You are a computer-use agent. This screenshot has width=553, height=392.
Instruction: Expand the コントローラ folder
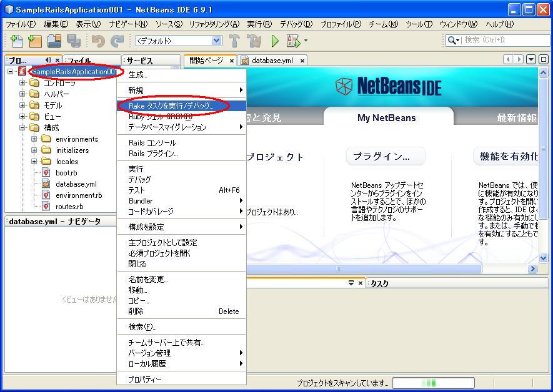22,83
